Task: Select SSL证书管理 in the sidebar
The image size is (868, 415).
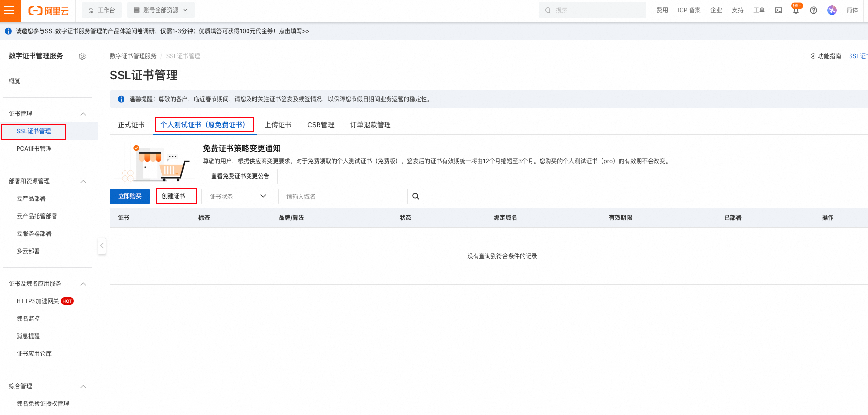Action: tap(34, 131)
